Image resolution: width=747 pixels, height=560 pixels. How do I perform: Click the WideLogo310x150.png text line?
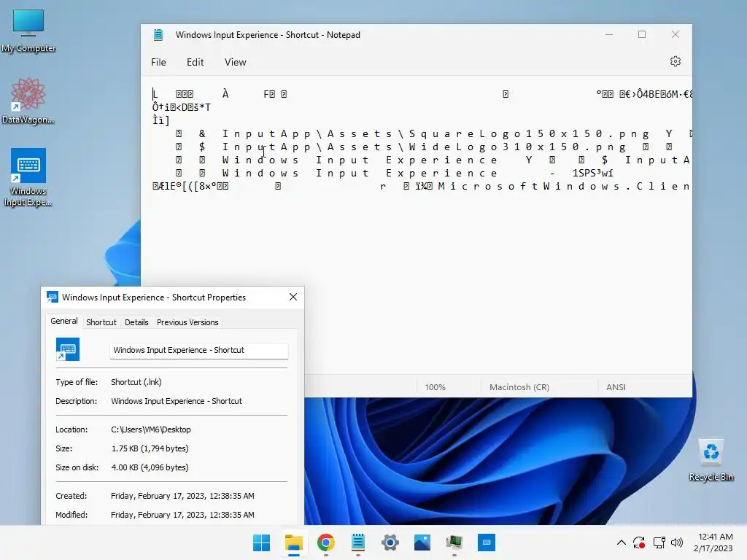coord(424,147)
